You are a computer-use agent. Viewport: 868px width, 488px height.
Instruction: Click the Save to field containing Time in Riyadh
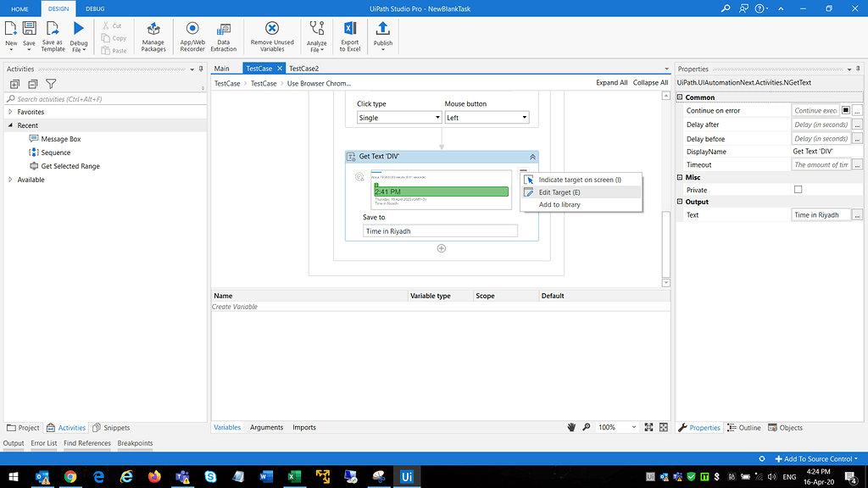pyautogui.click(x=440, y=230)
